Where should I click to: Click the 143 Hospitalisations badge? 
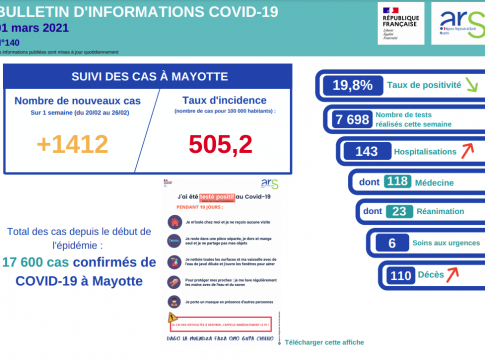pos(367,151)
